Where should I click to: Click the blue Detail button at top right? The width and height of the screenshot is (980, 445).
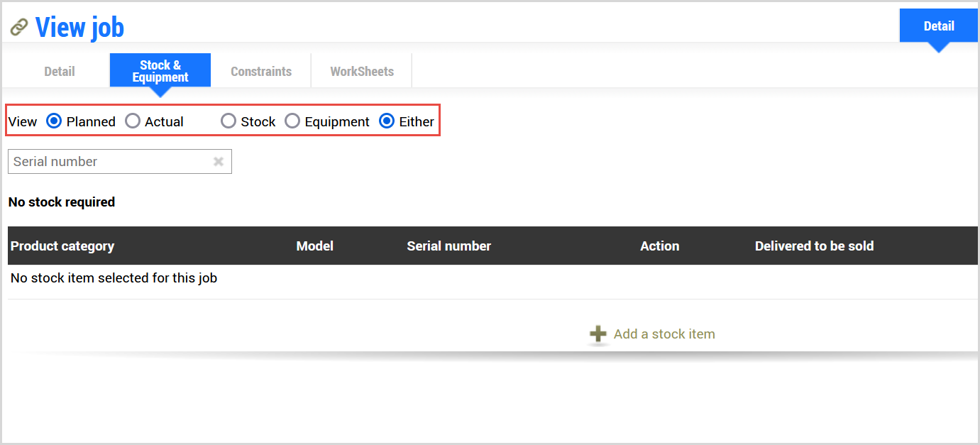point(939,26)
